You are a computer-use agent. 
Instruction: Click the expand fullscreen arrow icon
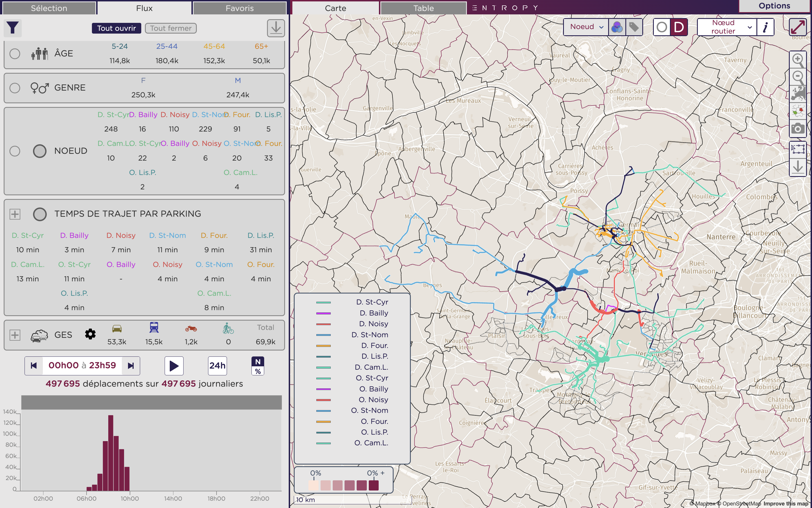pyautogui.click(x=798, y=27)
